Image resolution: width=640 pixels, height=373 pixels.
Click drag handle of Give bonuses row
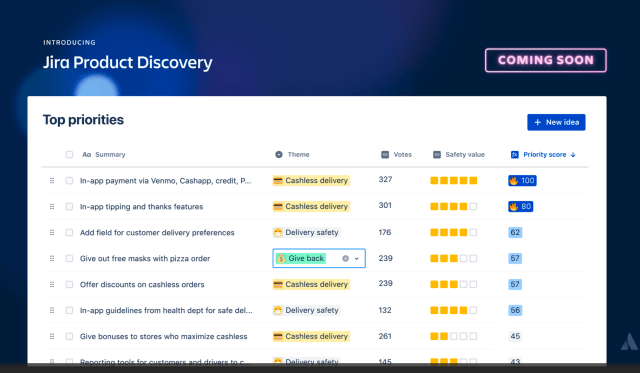(52, 336)
